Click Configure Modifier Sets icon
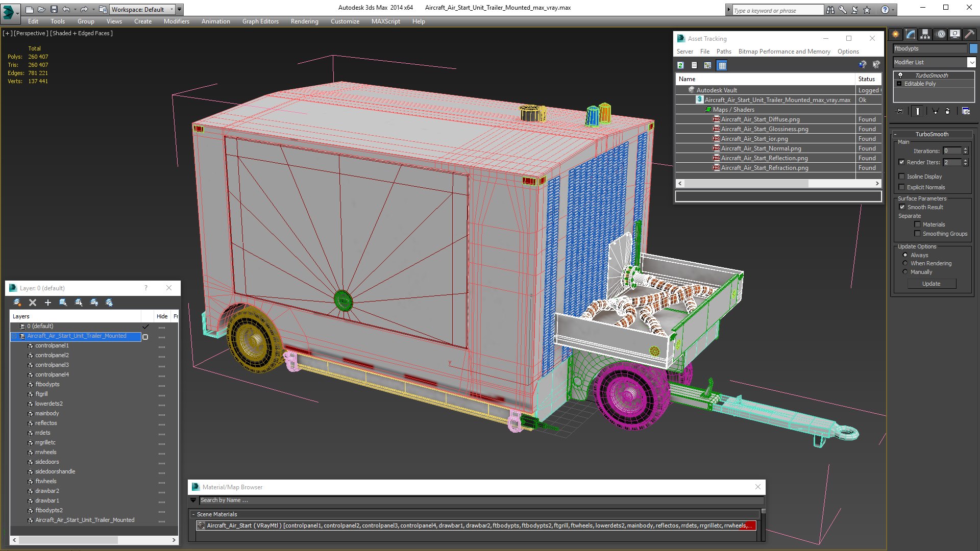980x551 pixels. [966, 111]
